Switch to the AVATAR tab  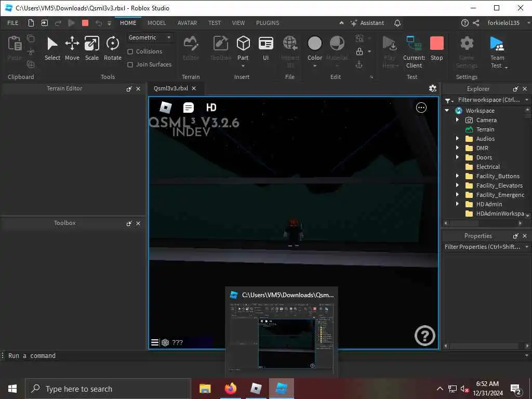click(187, 23)
